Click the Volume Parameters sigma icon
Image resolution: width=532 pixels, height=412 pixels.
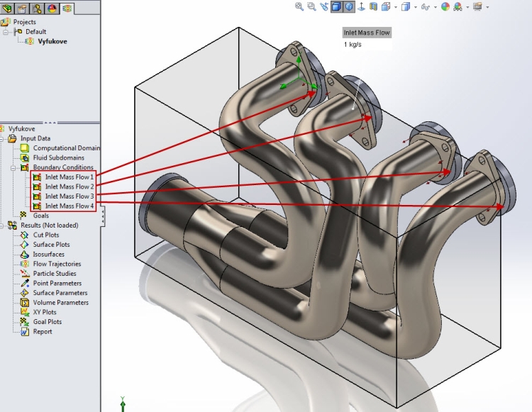click(x=24, y=303)
